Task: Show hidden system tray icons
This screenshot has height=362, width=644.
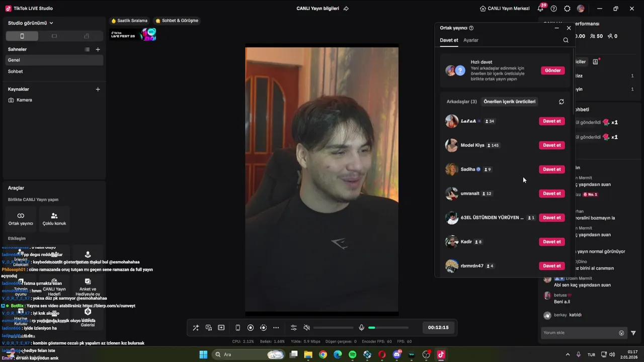Action: [x=568, y=354]
